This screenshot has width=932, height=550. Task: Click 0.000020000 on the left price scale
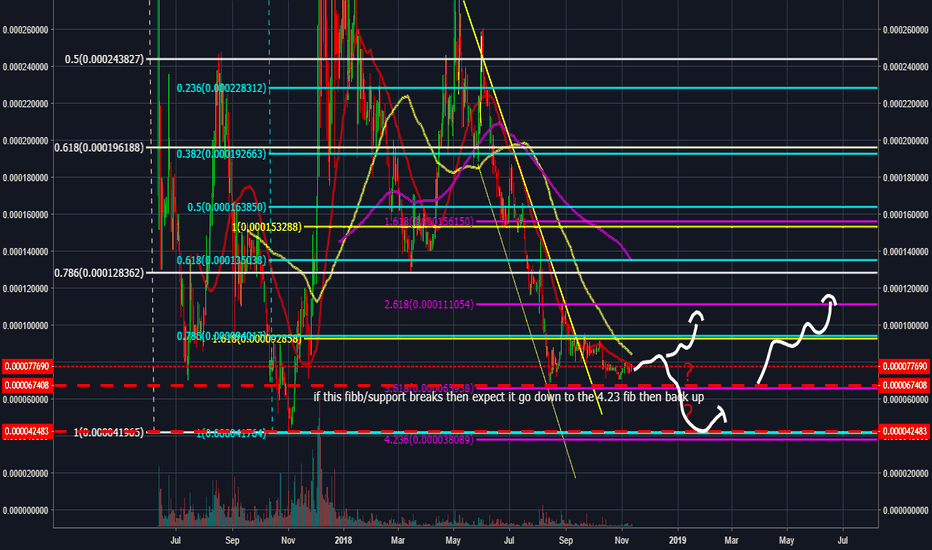26,473
